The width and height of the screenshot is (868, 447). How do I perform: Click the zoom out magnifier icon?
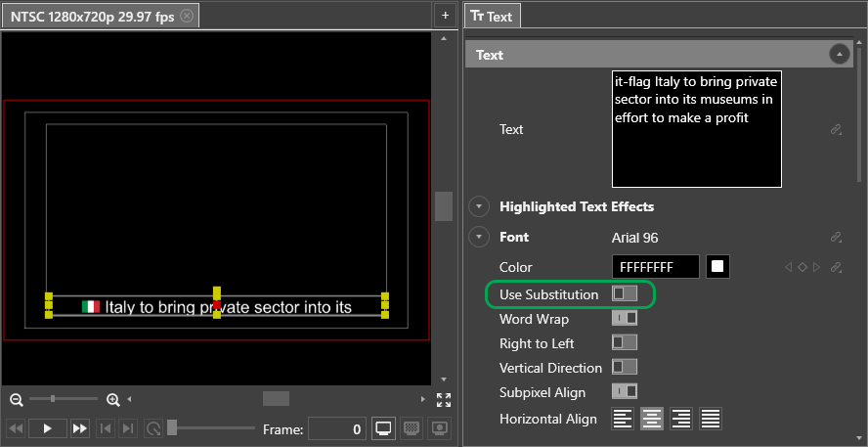point(17,399)
